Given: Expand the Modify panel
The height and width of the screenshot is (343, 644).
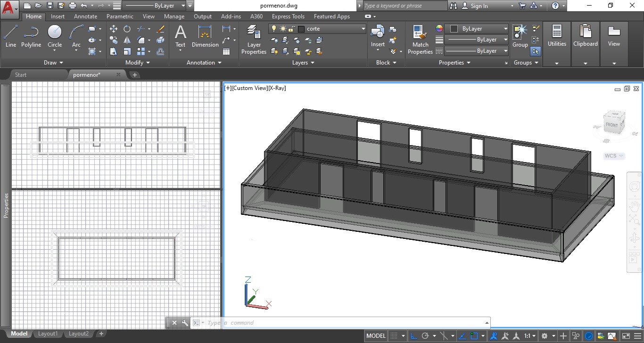Looking at the screenshot, I should (138, 62).
